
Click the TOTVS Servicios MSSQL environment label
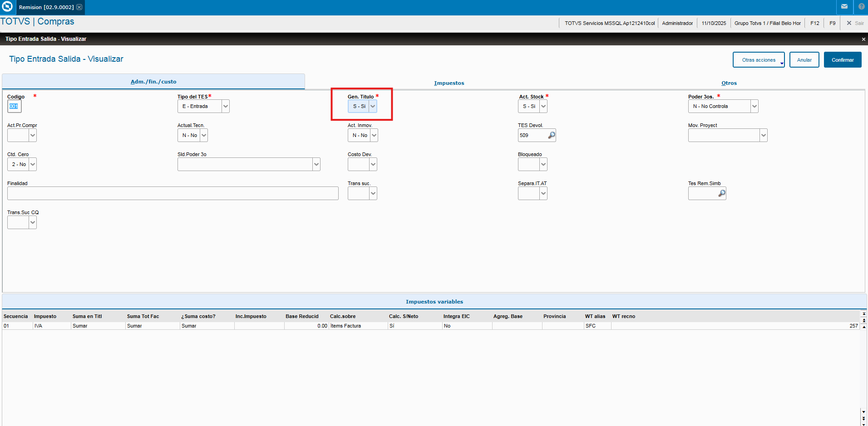pos(610,23)
